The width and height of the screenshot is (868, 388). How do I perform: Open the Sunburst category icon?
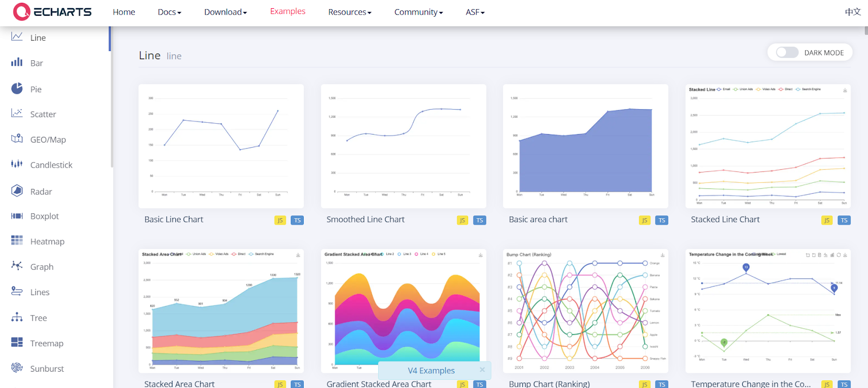17,368
